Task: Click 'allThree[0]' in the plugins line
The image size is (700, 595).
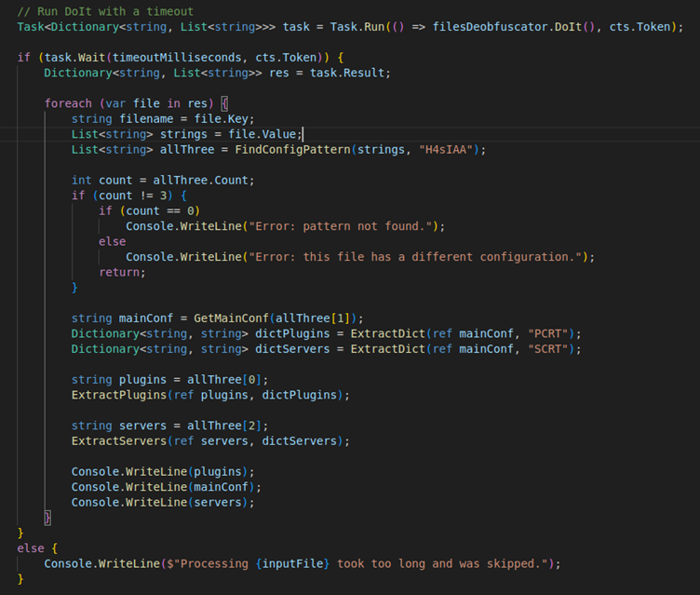Action: [x=224, y=380]
